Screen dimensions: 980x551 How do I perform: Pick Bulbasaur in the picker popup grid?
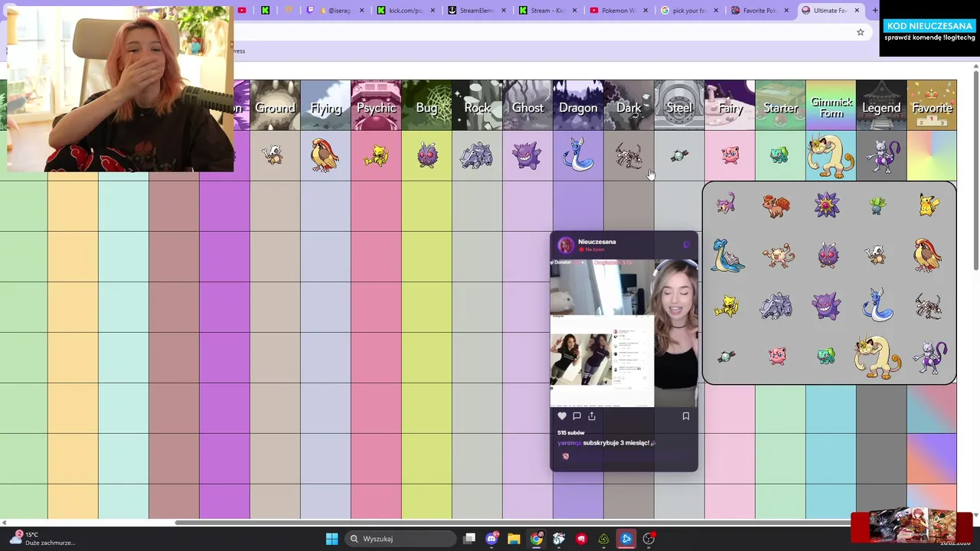pos(827,357)
